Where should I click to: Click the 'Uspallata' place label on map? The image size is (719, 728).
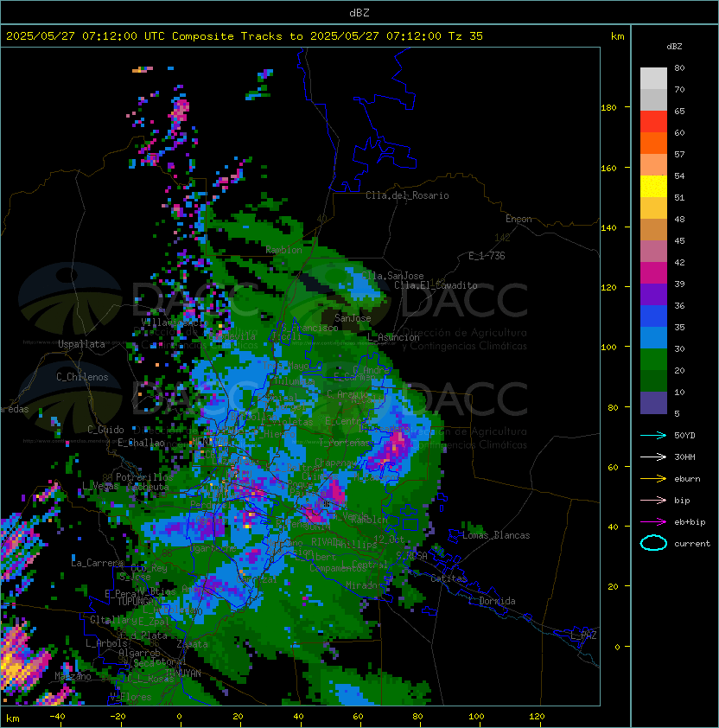81,344
